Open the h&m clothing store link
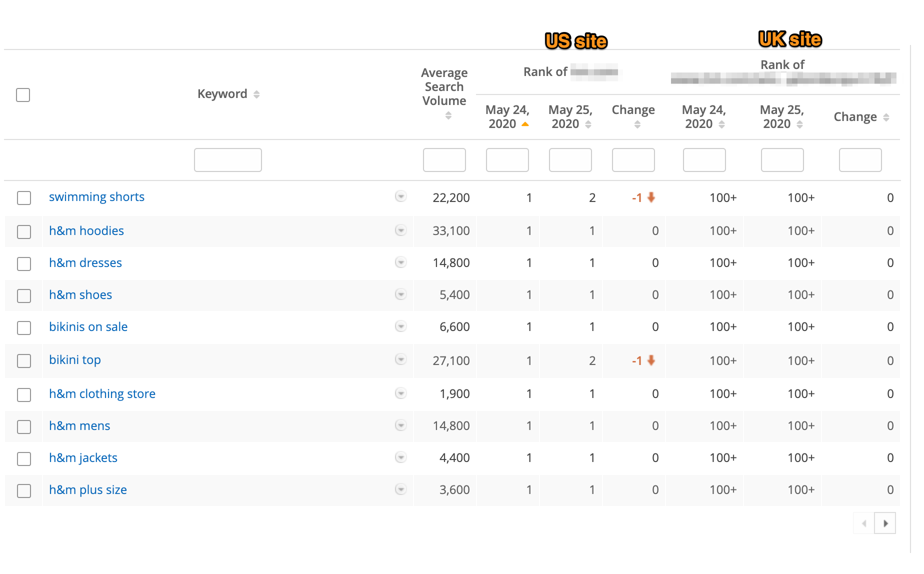Image resolution: width=924 pixels, height=574 pixels. pyautogui.click(x=102, y=394)
